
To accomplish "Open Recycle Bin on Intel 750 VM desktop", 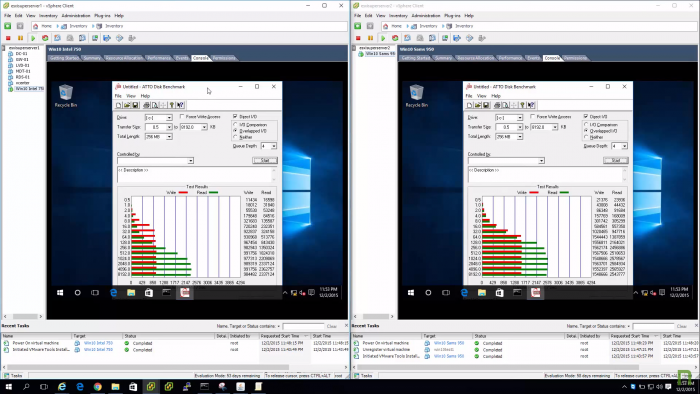I will [x=66, y=95].
